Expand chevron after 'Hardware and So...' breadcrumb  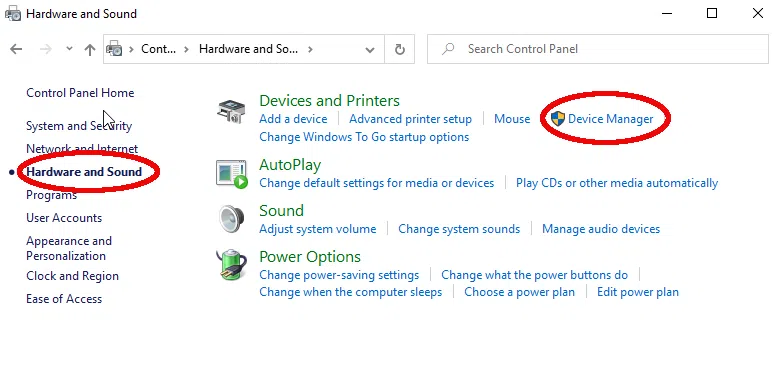point(310,49)
